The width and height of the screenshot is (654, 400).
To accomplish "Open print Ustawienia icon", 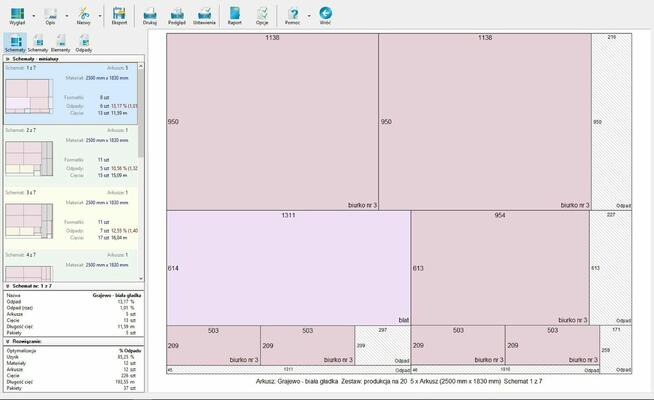I will [204, 14].
